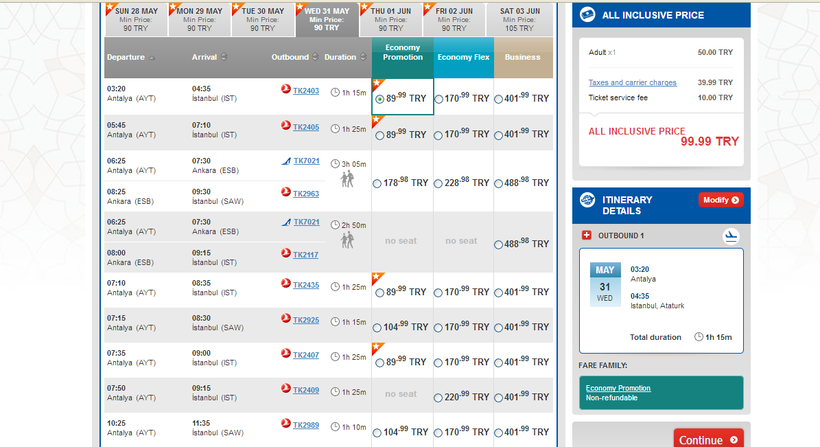Sort flights by Arrival column arrows
The image size is (820, 447).
pos(223,57)
